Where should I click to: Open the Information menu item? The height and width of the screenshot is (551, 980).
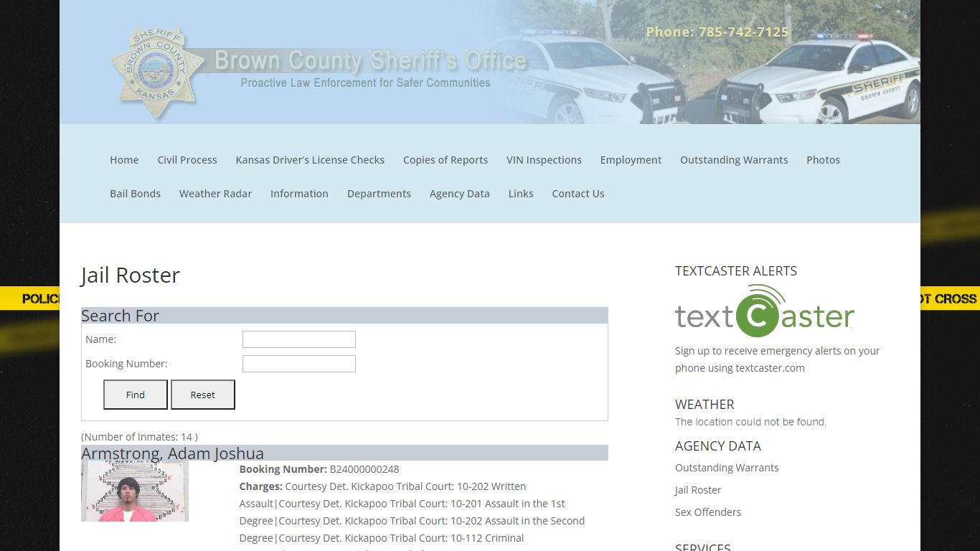tap(299, 194)
